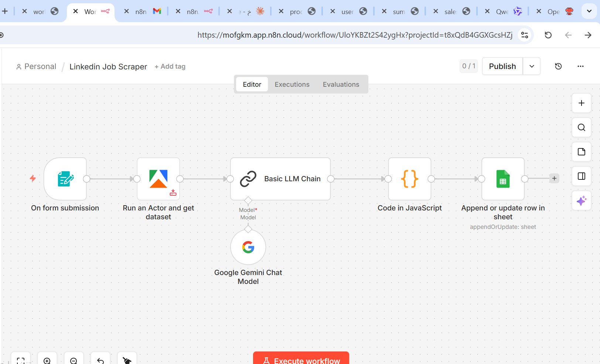The width and height of the screenshot is (600, 364).
Task: Click the On form submission trigger node
Action: pyautogui.click(x=65, y=179)
